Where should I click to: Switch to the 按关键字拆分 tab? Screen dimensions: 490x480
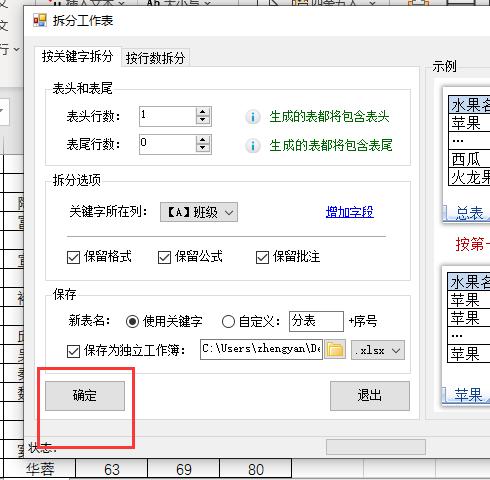point(77,57)
